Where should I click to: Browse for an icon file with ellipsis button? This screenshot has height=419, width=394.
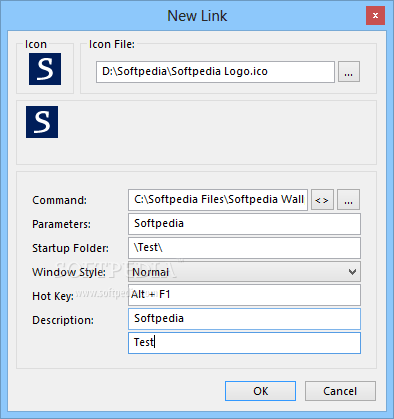coord(349,72)
